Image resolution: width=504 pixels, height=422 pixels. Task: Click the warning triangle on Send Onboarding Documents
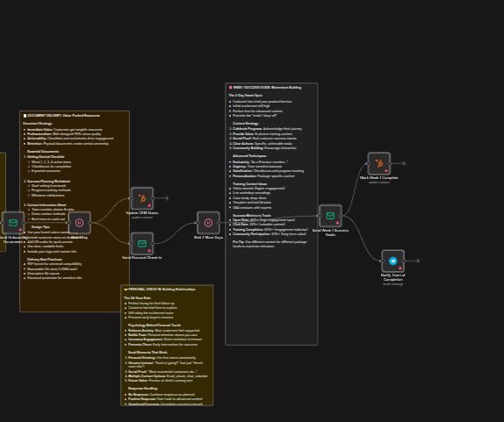[20, 229]
